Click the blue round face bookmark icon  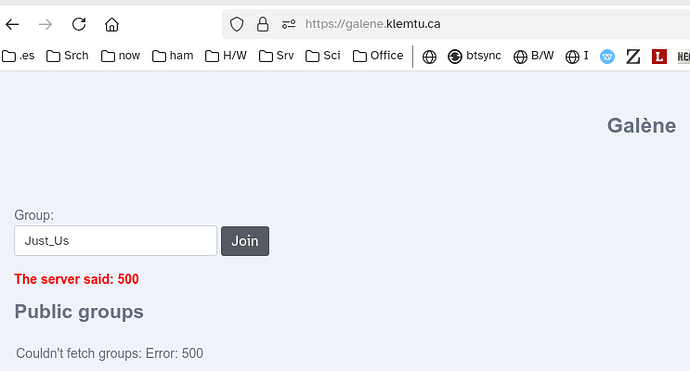point(607,56)
